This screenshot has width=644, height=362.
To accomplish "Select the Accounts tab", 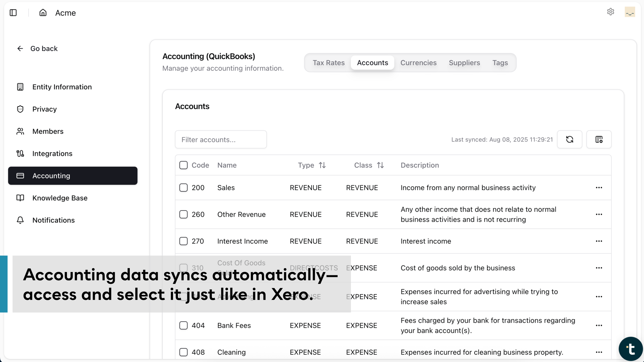I will pos(373,63).
